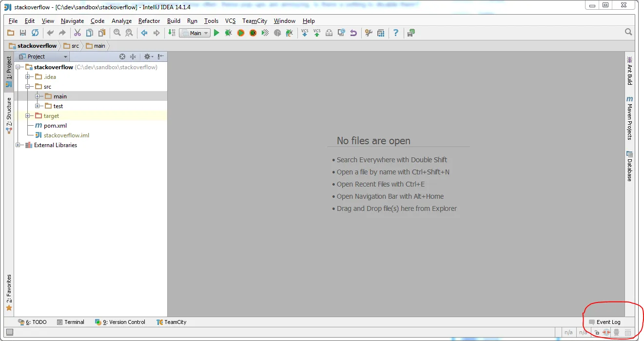This screenshot has height=341, width=644.
Task: Click the green Run play button
Action: pos(216,33)
